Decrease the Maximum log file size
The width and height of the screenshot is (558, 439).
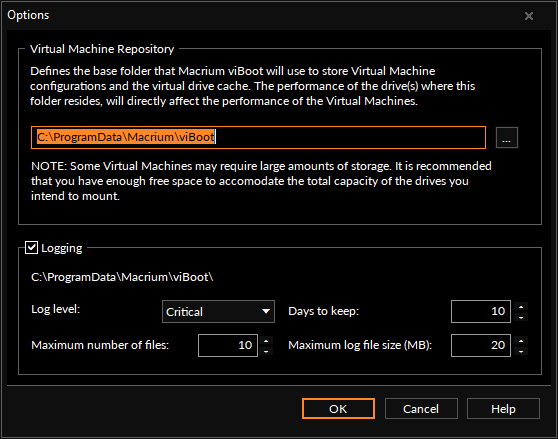pyautogui.click(x=521, y=351)
